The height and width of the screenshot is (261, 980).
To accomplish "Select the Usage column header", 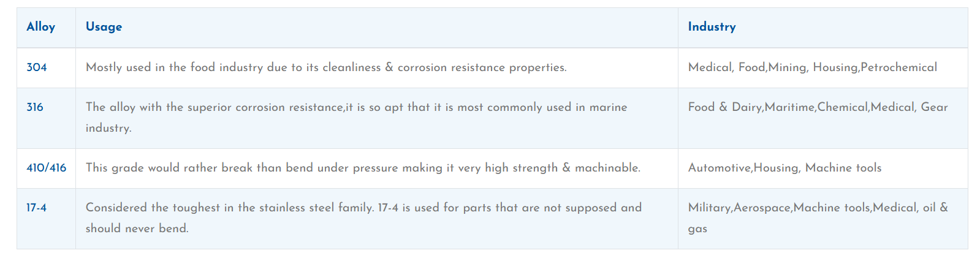I will pyautogui.click(x=104, y=27).
